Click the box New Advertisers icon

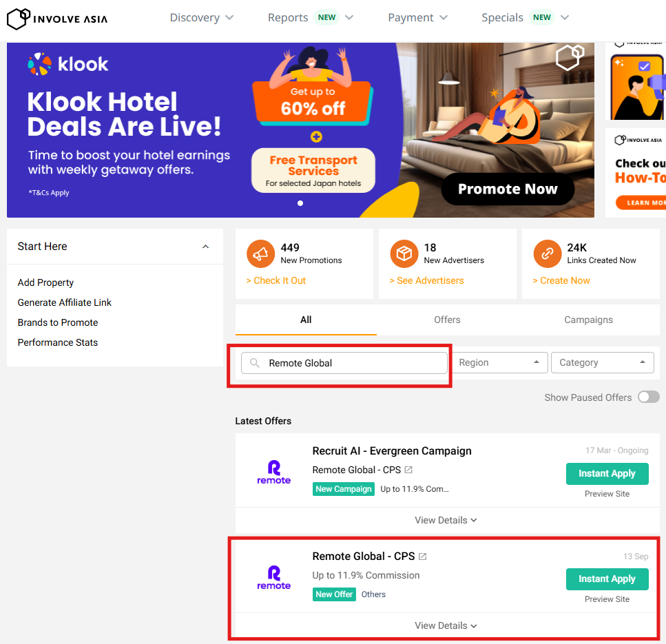[x=404, y=253]
